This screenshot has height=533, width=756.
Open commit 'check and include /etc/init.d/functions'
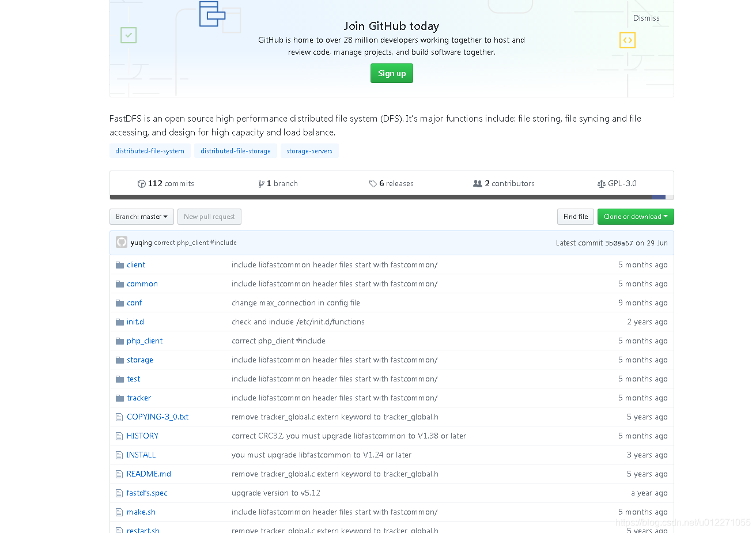point(298,322)
